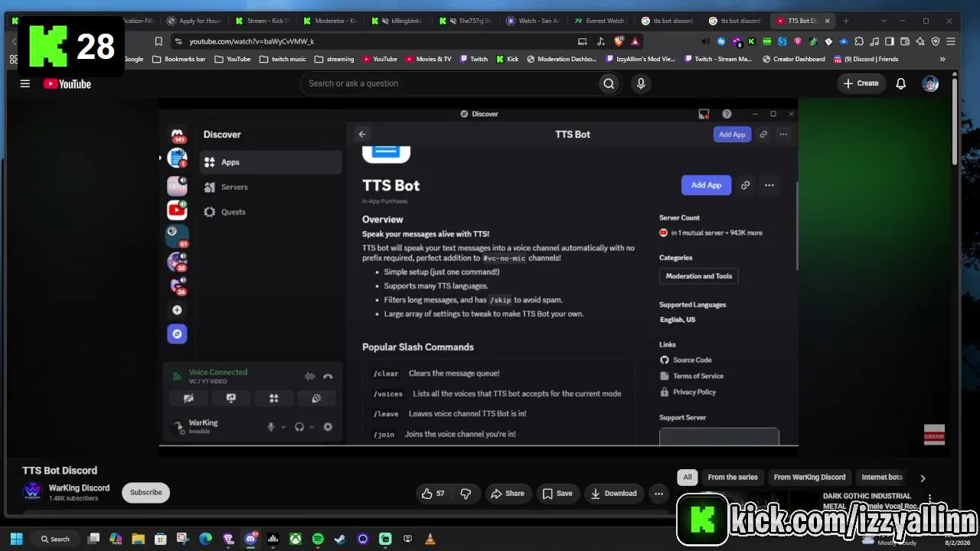Open the Brave shields icon
980x551 pixels.
[x=619, y=41]
